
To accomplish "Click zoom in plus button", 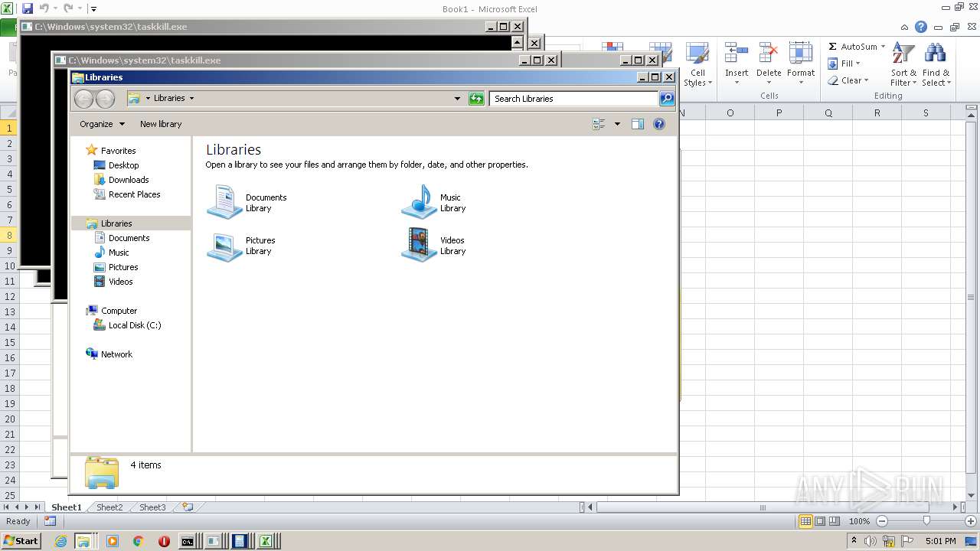I will (971, 521).
